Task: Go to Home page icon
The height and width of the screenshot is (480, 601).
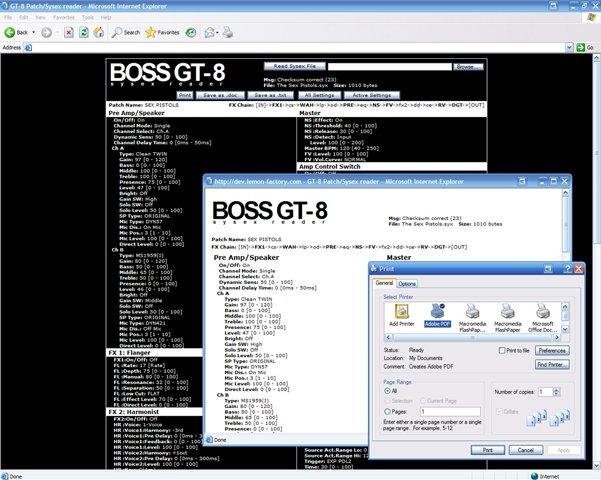Action: coord(99,33)
